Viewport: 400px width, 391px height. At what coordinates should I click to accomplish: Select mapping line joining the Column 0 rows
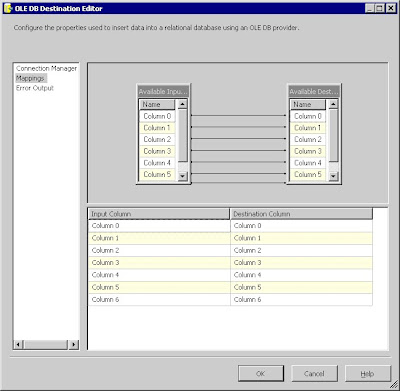click(238, 115)
